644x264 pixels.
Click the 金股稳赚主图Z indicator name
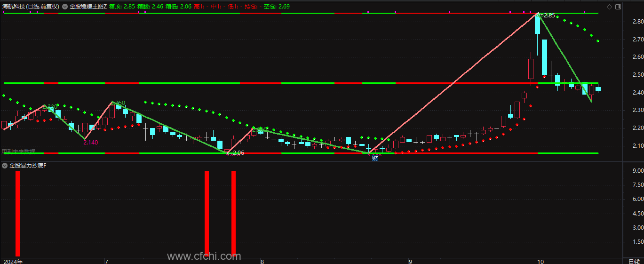(88, 7)
